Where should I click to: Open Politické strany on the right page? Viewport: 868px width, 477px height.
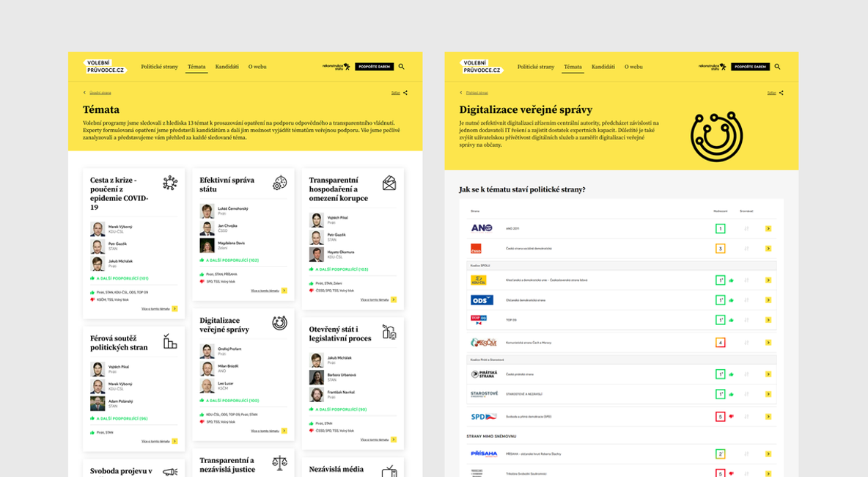(536, 67)
